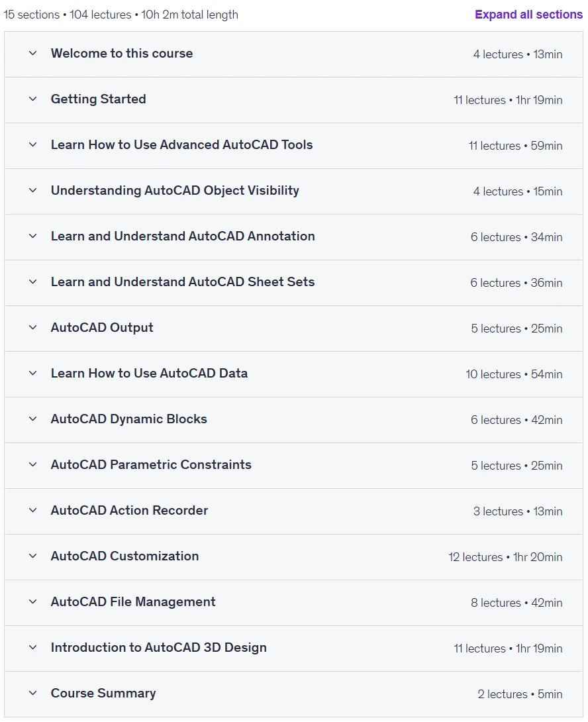The height and width of the screenshot is (722, 588).
Task: Expand the AutoCAD Sheet Sets section arrow
Action: (x=32, y=282)
